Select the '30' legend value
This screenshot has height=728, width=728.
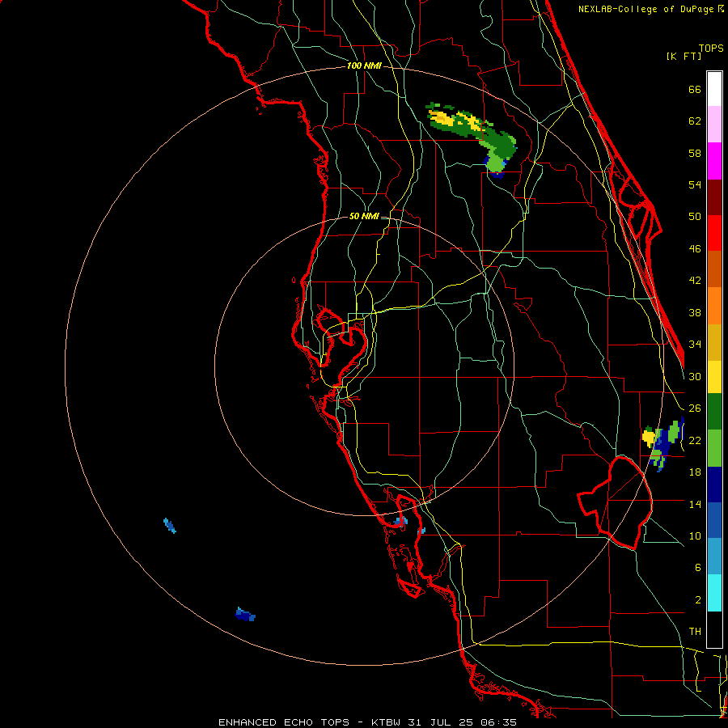tap(695, 376)
